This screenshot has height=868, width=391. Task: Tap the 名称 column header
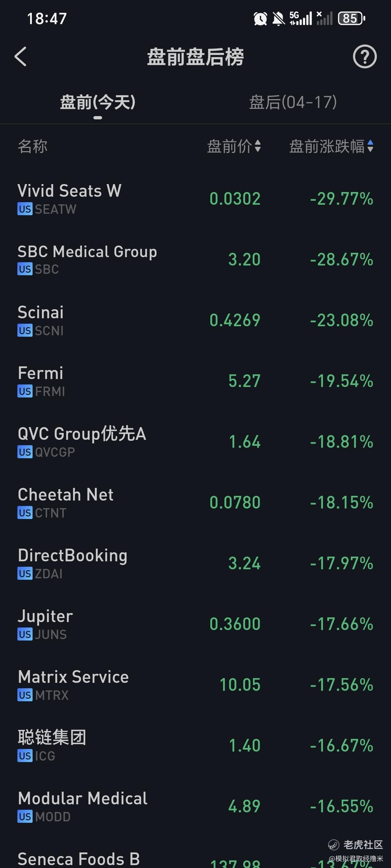33,146
